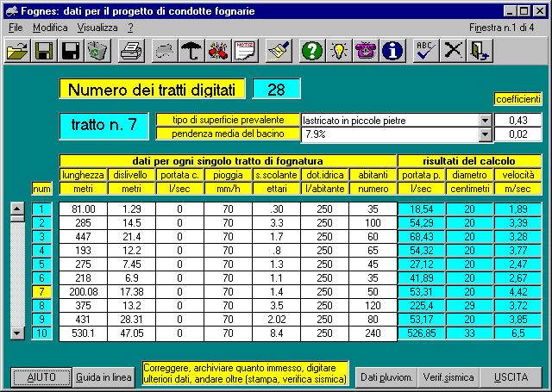The image size is (552, 392).
Task: Open the Modifica menu
Action: pyautogui.click(x=49, y=28)
